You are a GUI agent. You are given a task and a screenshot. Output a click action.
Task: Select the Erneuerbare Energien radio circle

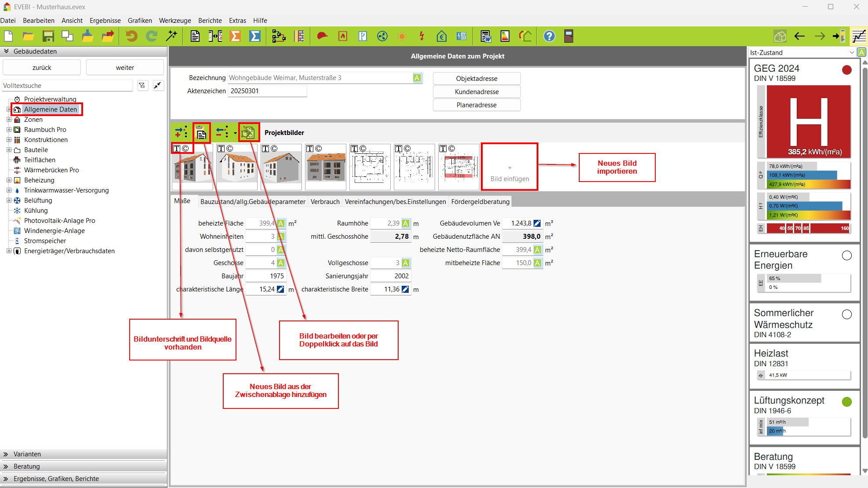pos(846,255)
